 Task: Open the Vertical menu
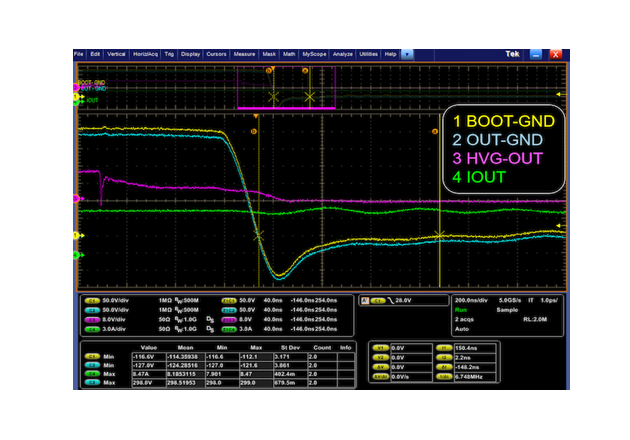coord(116,54)
